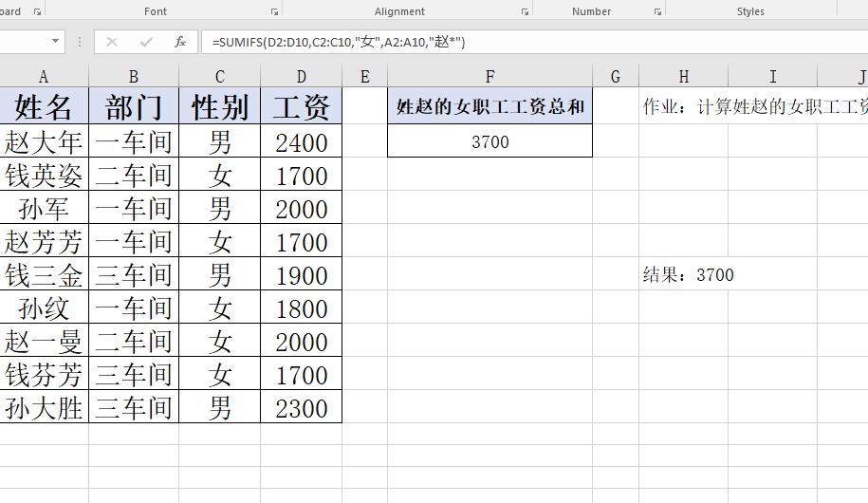Select the cell with name 孙大胜
This screenshot has height=503, width=868.
coord(44,406)
